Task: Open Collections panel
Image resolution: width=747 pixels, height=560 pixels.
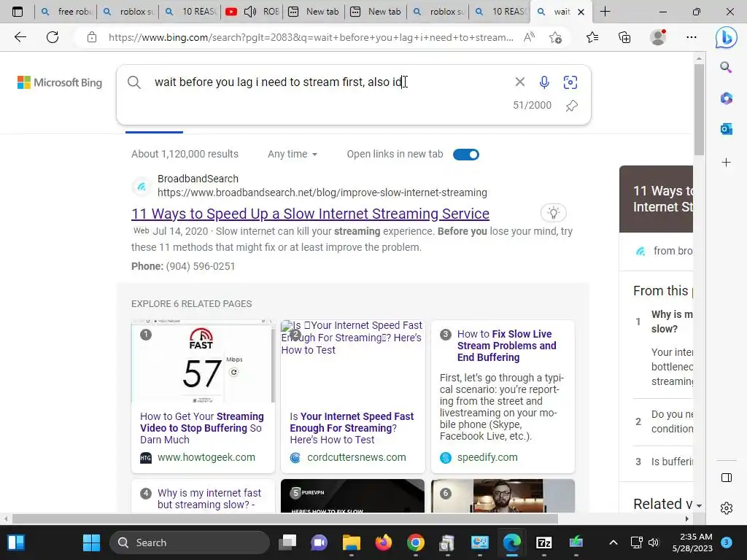Action: coord(624,37)
